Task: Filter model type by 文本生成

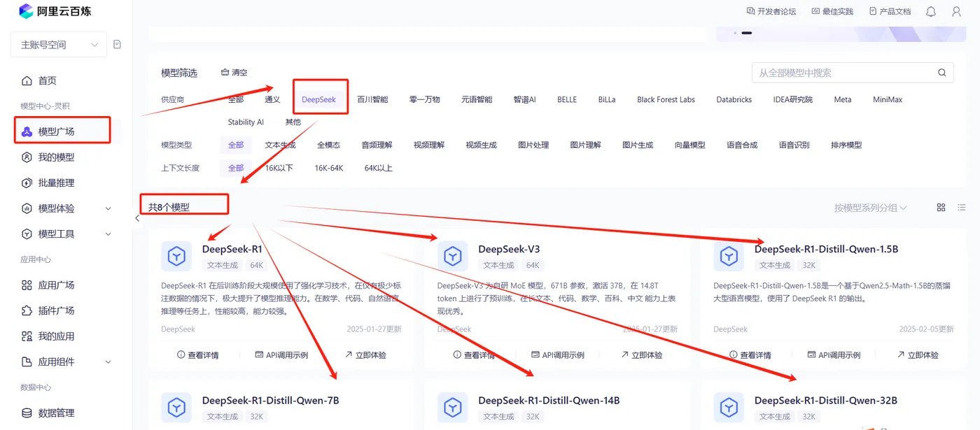Action: 280,145
